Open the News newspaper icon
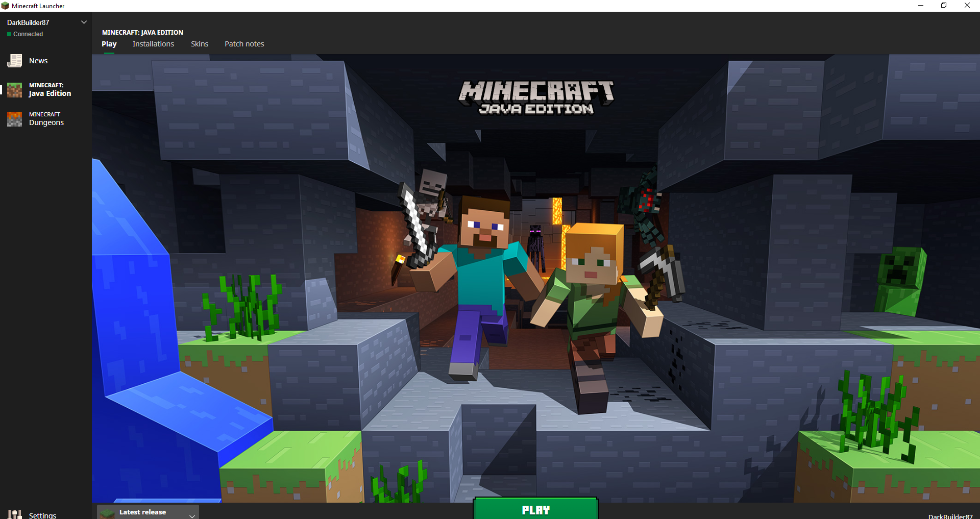 [x=15, y=61]
